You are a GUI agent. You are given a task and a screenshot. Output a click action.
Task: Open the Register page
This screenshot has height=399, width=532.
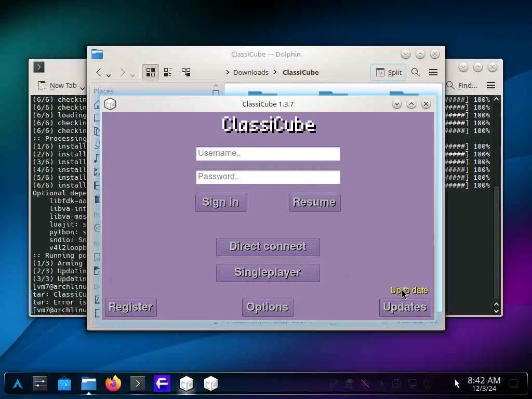[130, 308]
